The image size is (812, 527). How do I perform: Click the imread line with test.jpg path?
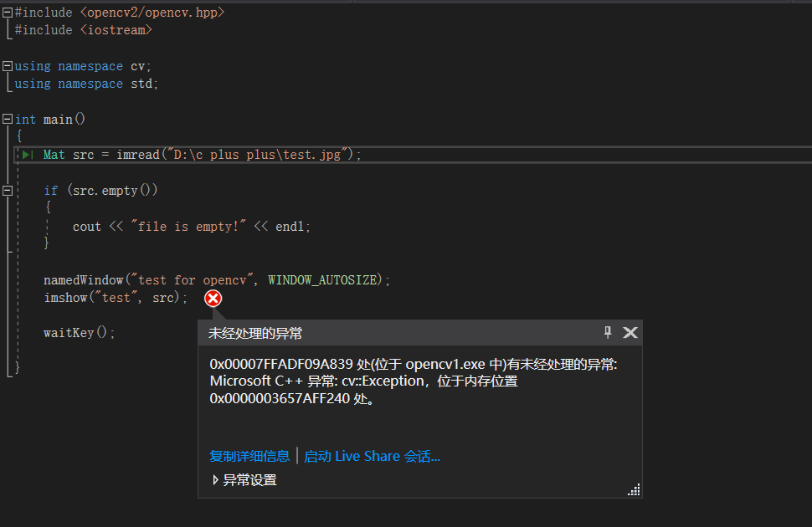point(203,154)
